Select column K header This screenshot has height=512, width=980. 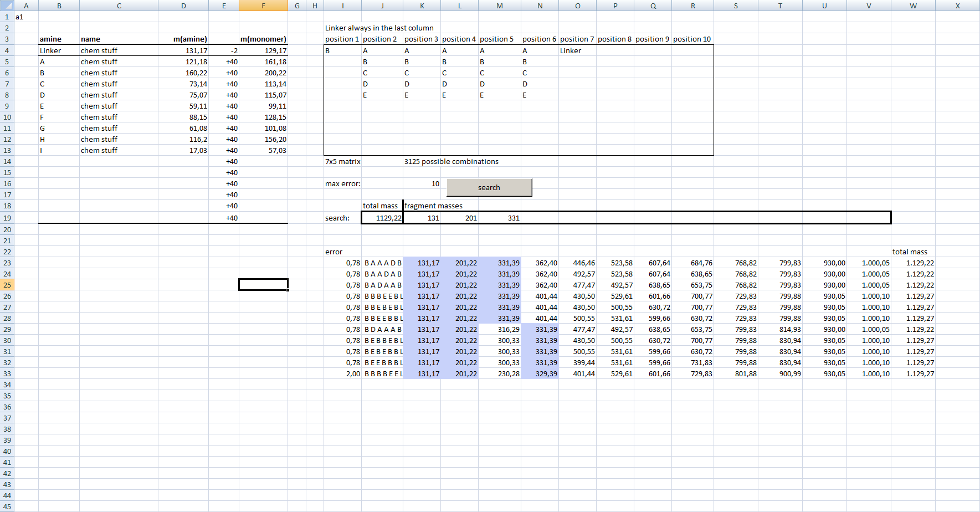click(x=422, y=6)
